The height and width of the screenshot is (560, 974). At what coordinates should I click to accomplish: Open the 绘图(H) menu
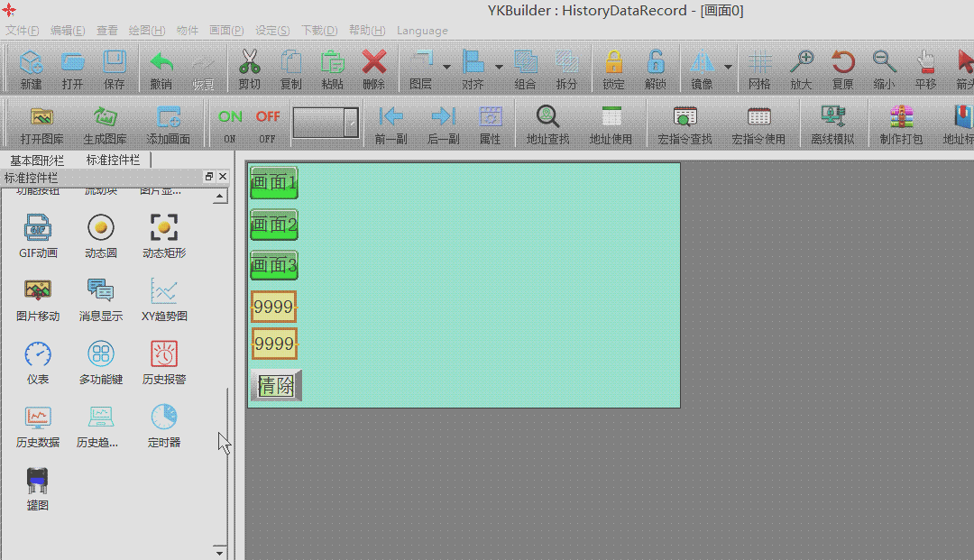click(146, 31)
